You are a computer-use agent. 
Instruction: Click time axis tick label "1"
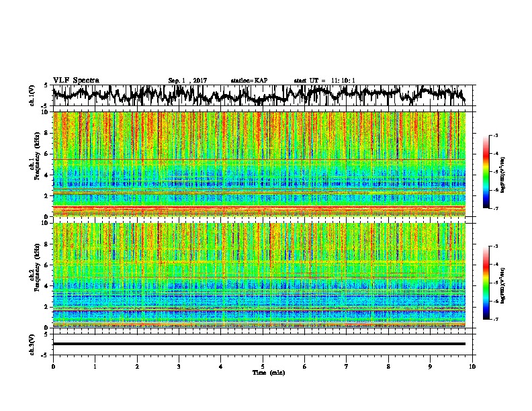click(95, 367)
